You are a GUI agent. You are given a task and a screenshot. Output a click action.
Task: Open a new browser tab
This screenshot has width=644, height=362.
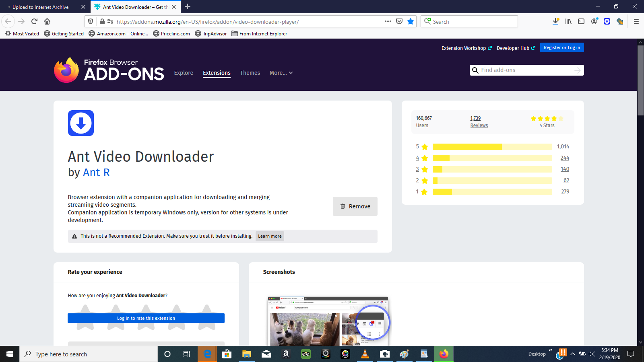point(188,7)
